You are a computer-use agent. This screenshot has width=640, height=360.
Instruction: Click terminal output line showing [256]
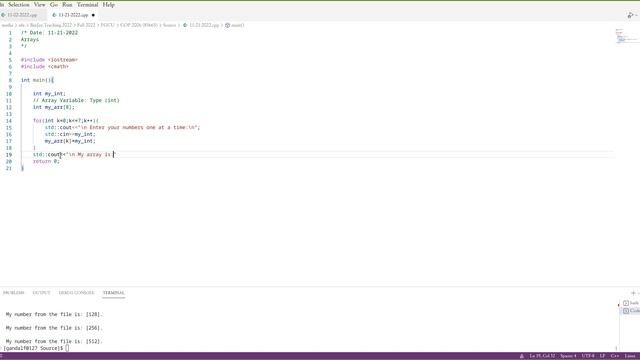(x=54, y=328)
